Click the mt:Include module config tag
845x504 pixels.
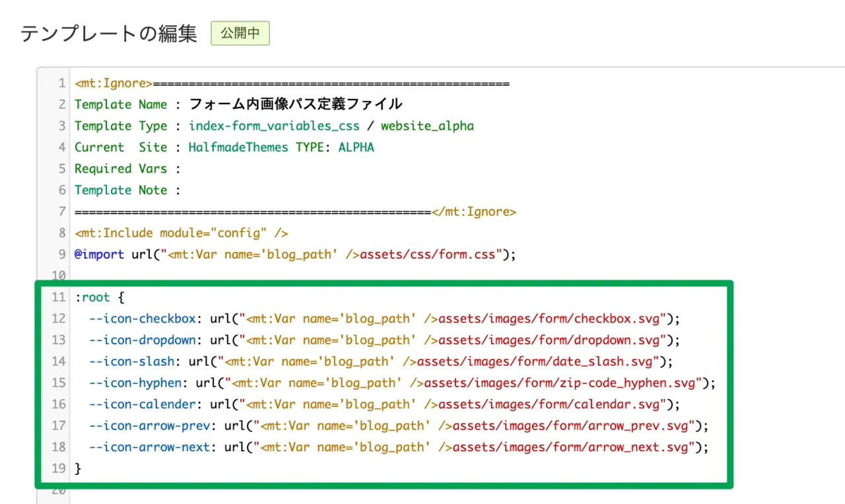182,233
